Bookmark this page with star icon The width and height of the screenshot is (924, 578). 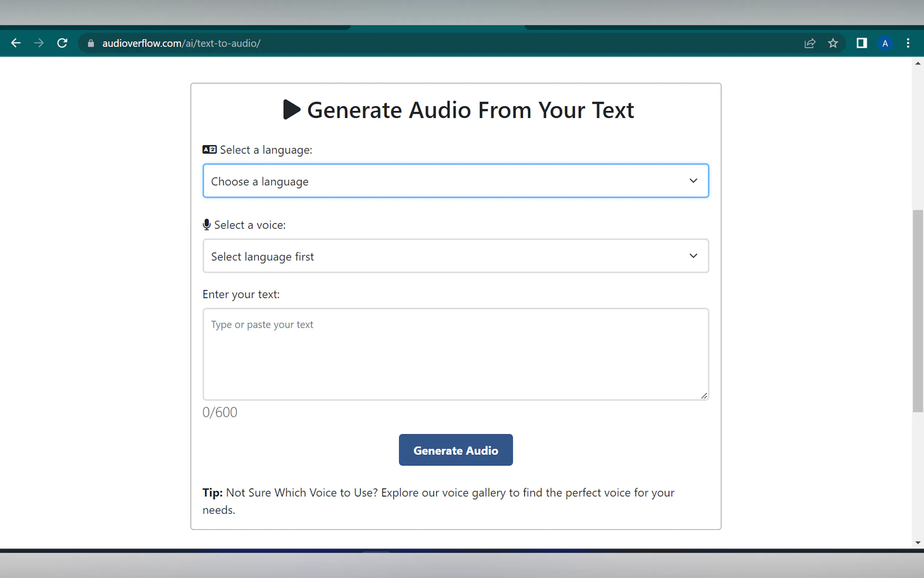pos(833,43)
